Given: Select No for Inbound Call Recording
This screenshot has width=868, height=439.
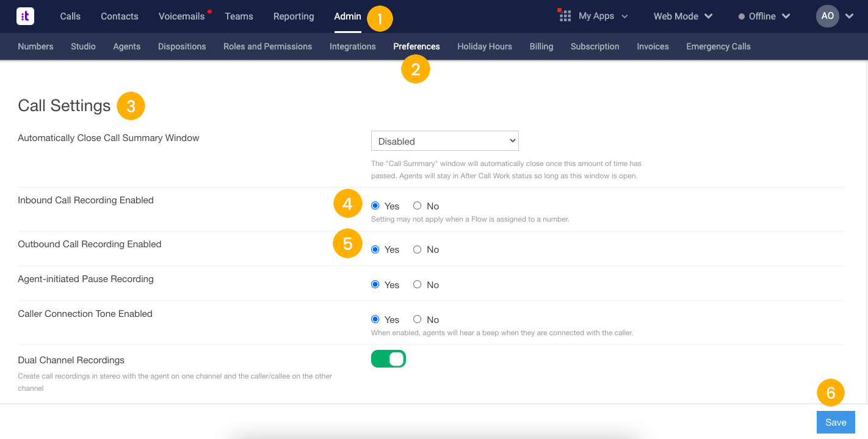Looking at the screenshot, I should click(x=418, y=206).
